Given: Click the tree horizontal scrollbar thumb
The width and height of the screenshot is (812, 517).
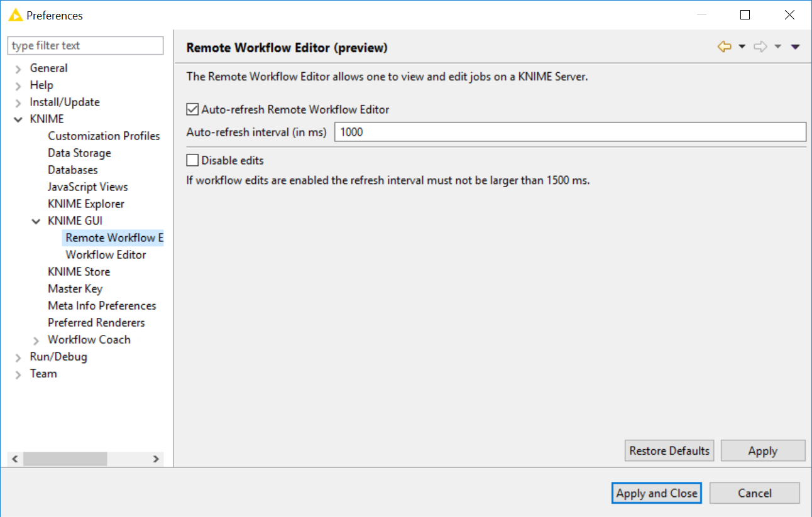Looking at the screenshot, I should [65, 459].
